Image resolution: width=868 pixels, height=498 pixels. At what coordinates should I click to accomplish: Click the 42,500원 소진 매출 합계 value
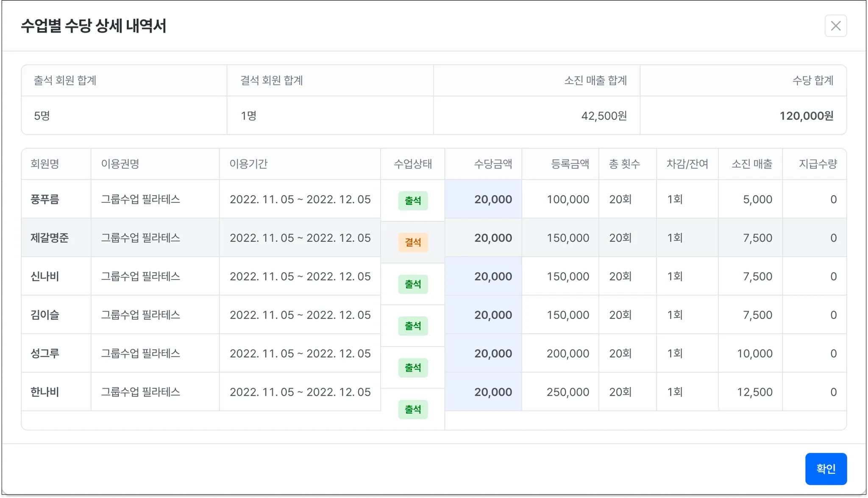[x=604, y=116]
